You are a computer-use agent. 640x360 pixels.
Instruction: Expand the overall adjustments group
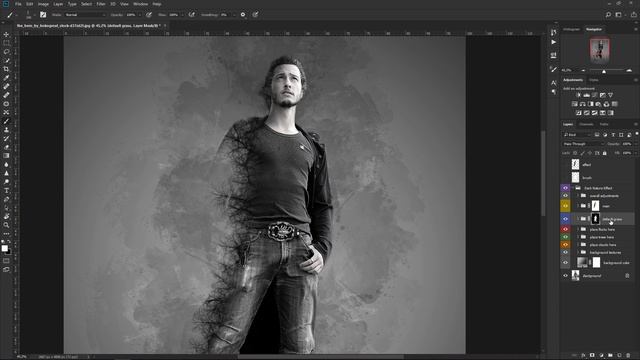[578, 196]
